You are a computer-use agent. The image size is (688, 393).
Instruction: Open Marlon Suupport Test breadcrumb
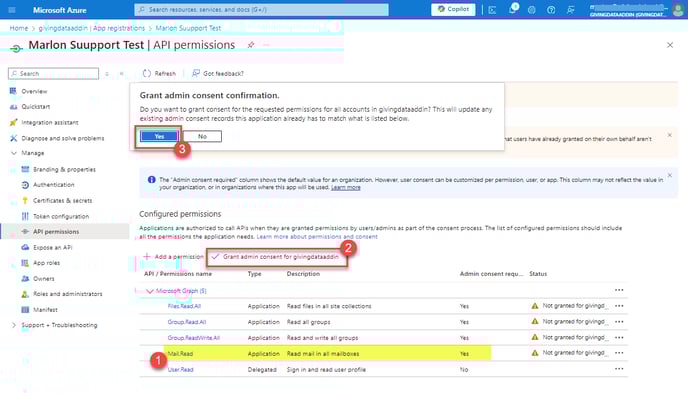click(188, 28)
